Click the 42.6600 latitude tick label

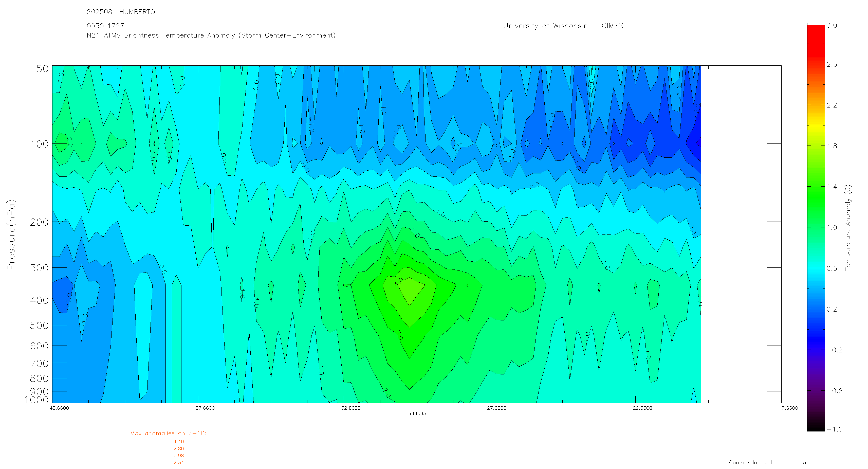click(x=59, y=408)
